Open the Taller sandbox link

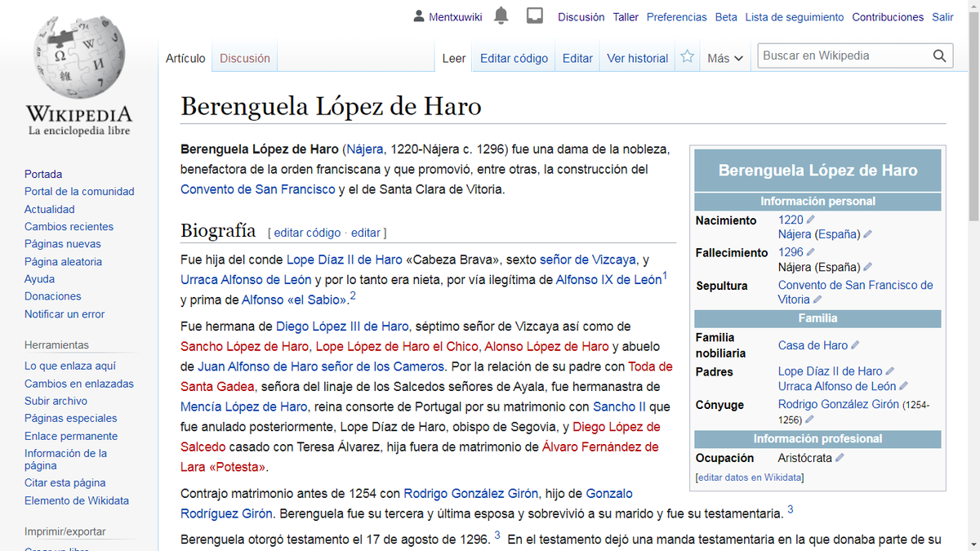click(x=626, y=16)
